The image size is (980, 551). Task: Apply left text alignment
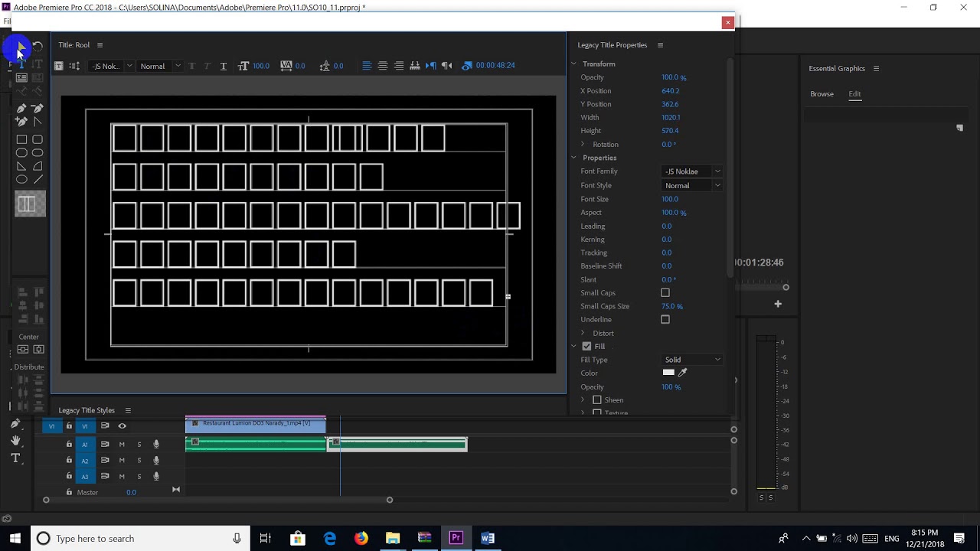pos(367,66)
